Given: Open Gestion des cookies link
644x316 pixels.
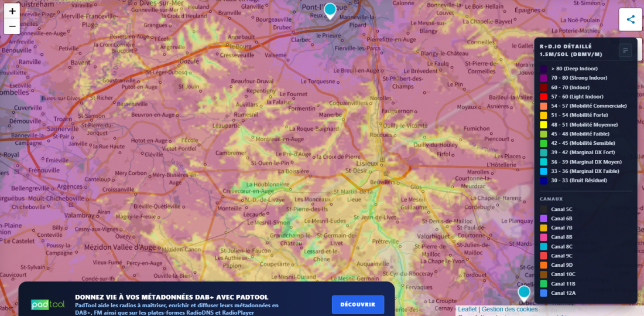Looking at the screenshot, I should [x=509, y=309].
